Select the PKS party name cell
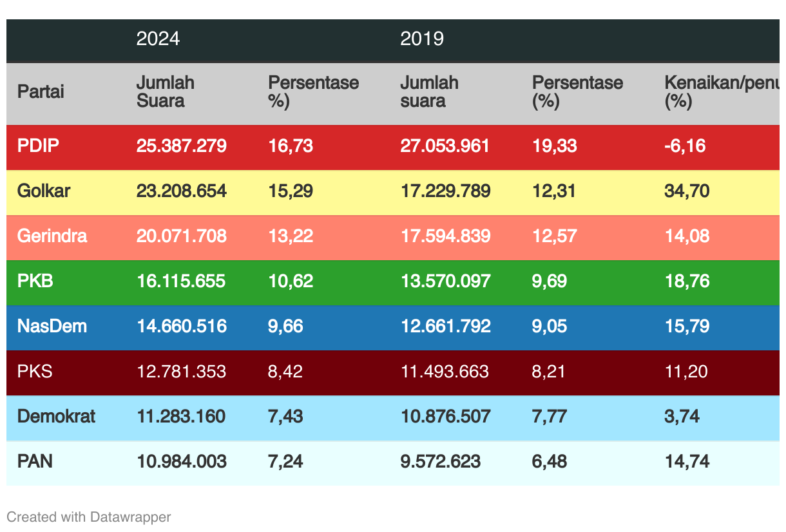 pyautogui.click(x=35, y=371)
